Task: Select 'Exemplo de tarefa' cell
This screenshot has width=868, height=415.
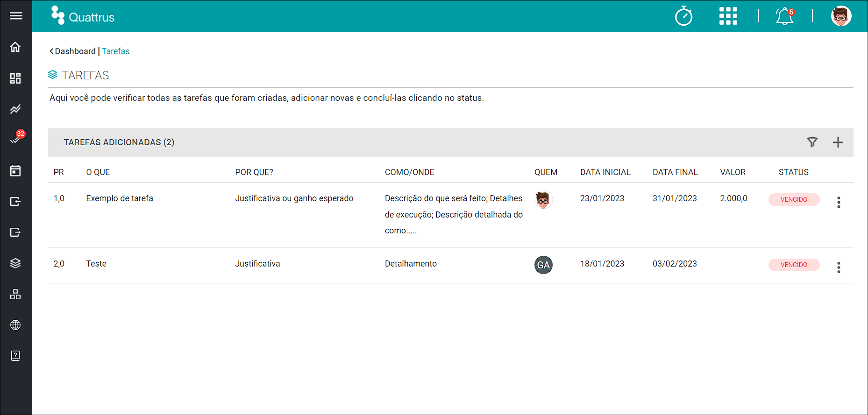Action: coord(120,198)
